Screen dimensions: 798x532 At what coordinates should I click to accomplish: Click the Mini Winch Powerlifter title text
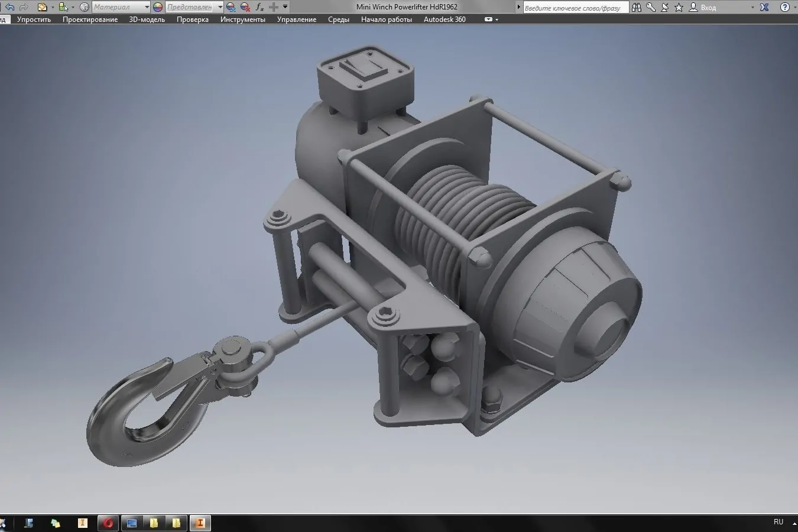[407, 7]
